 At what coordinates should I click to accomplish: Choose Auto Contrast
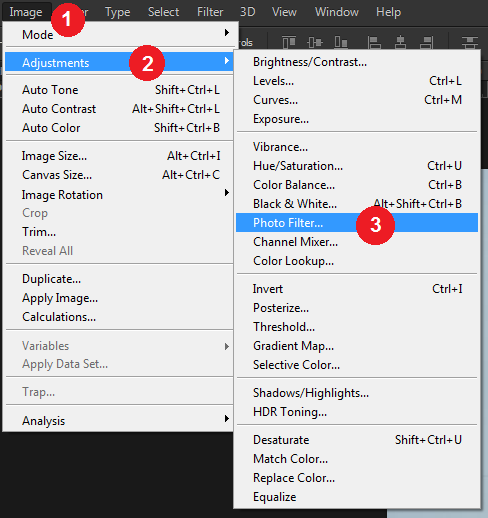coord(119,109)
